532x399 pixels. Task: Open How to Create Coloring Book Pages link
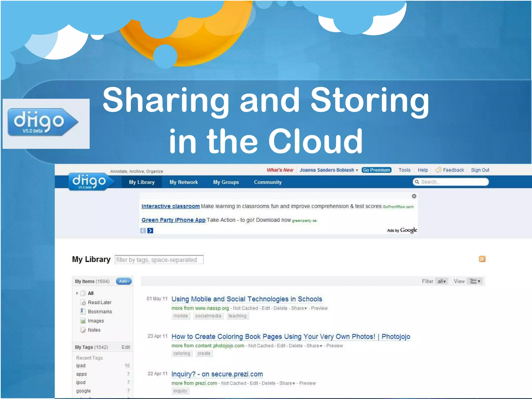291,336
